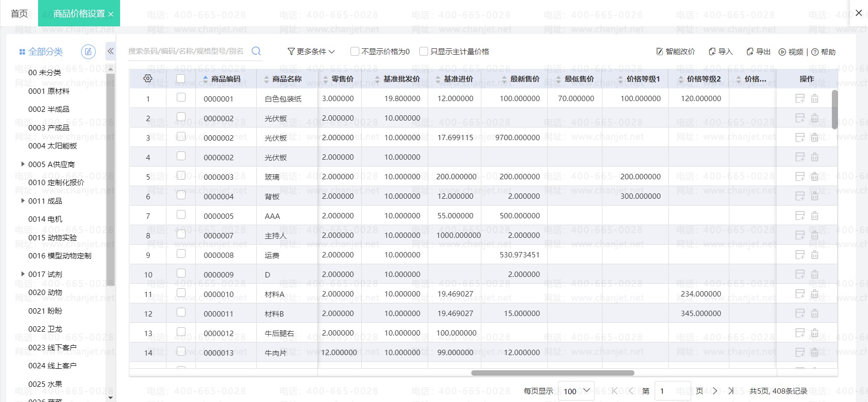Click the edit category pencil icon
868x402 pixels.
[x=88, y=51]
